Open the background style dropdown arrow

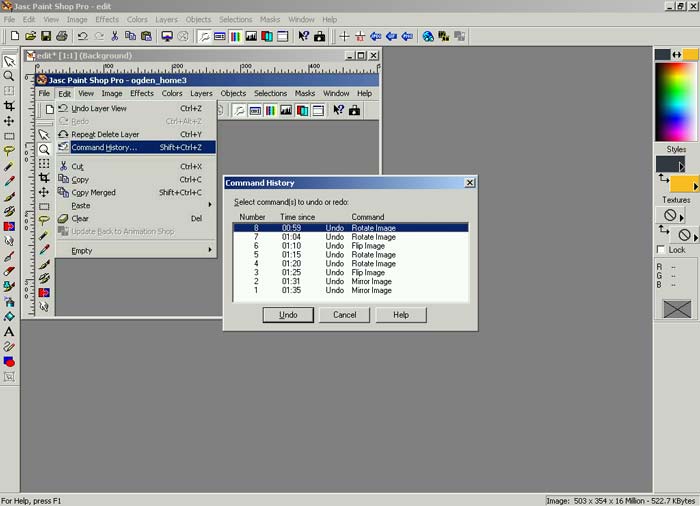click(x=695, y=186)
